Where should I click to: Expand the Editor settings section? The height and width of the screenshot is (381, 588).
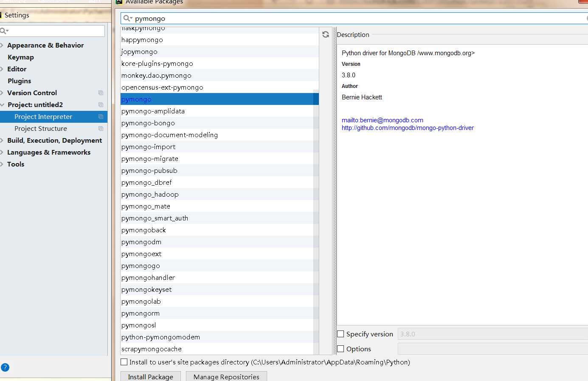pos(2,69)
